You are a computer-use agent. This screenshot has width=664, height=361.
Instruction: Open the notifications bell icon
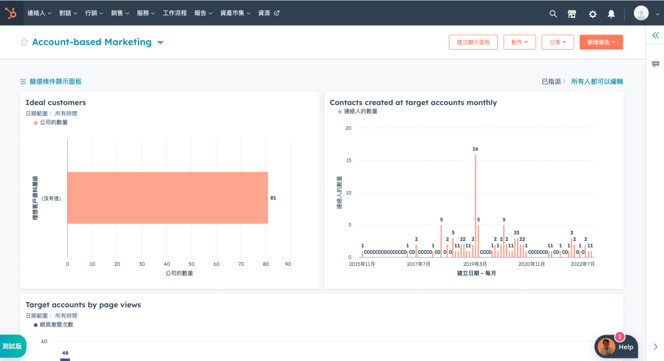611,14
